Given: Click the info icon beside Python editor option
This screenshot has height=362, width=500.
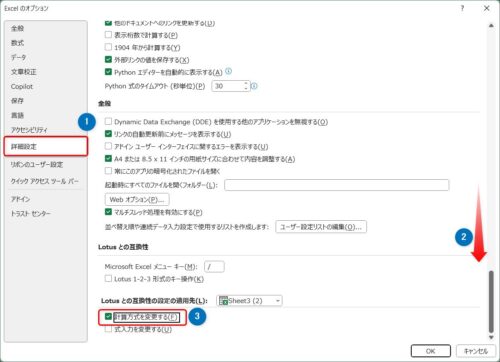Looking at the screenshot, I should click(x=228, y=71).
